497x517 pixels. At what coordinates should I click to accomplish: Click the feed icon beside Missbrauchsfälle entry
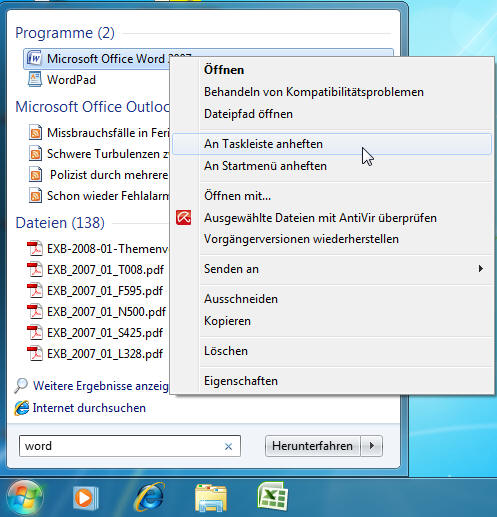[35, 133]
